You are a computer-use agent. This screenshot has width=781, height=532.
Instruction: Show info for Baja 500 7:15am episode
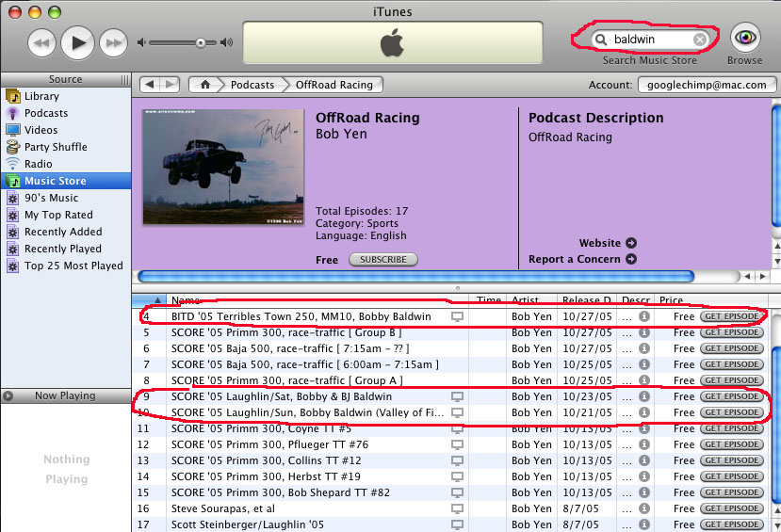644,348
